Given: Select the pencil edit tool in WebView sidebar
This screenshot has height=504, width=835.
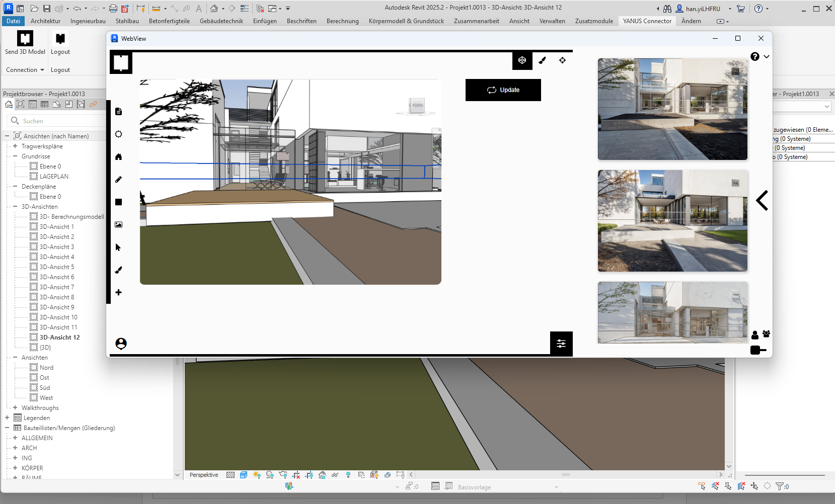Looking at the screenshot, I should 119,180.
